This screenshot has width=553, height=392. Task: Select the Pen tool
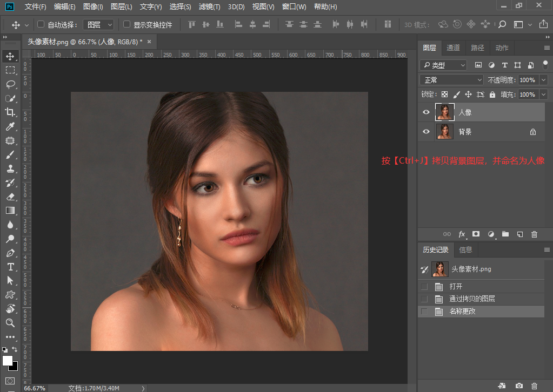pos(10,253)
